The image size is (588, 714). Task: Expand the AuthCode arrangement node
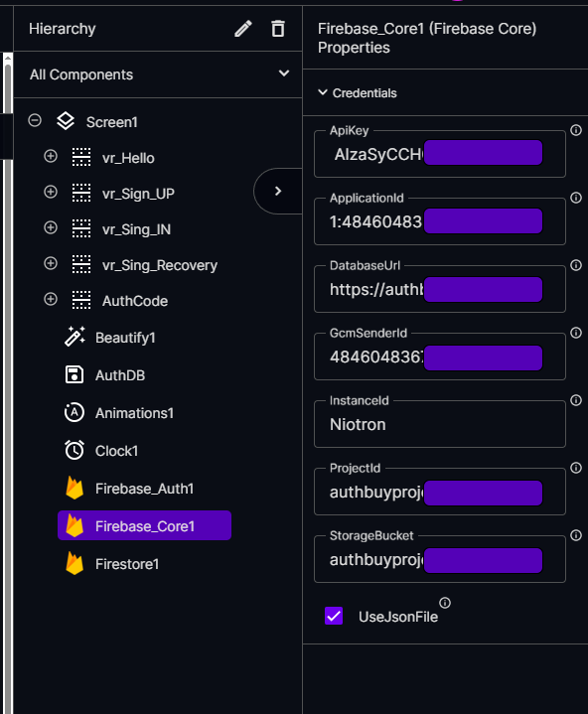pyautogui.click(x=51, y=299)
